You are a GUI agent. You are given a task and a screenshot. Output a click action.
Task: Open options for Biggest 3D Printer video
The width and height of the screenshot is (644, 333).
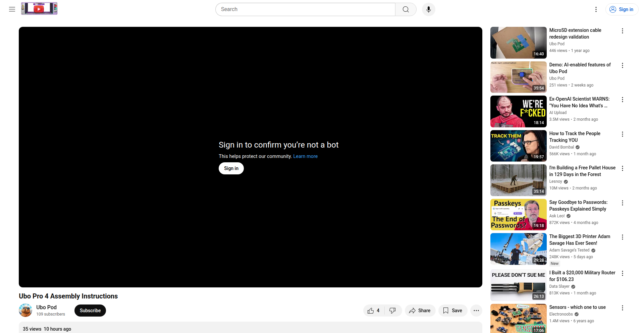623,237
